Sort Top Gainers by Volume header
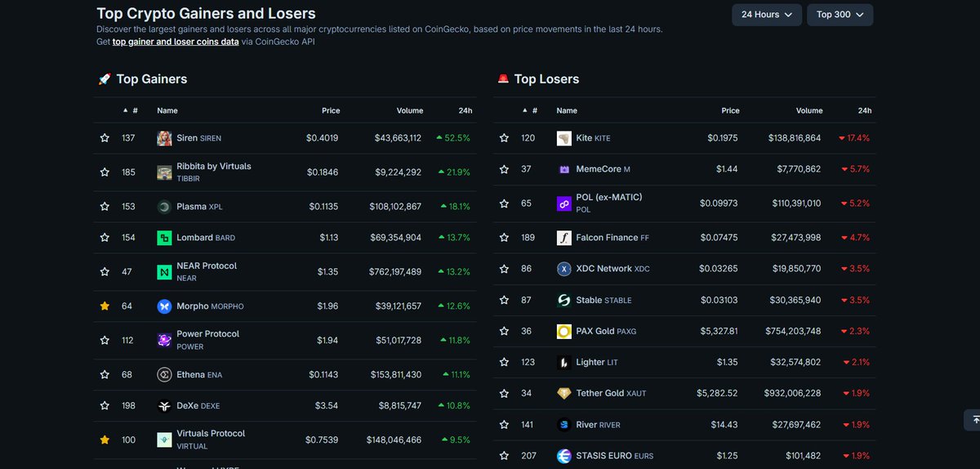 (410, 110)
